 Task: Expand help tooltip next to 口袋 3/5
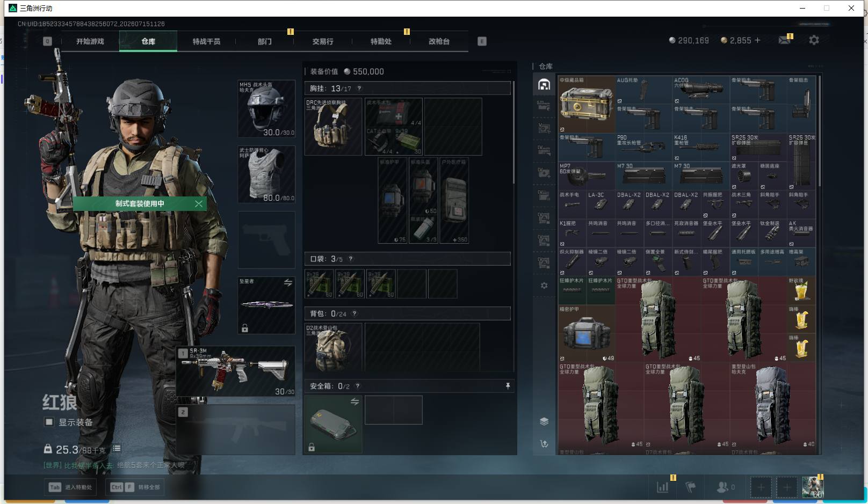(x=351, y=259)
